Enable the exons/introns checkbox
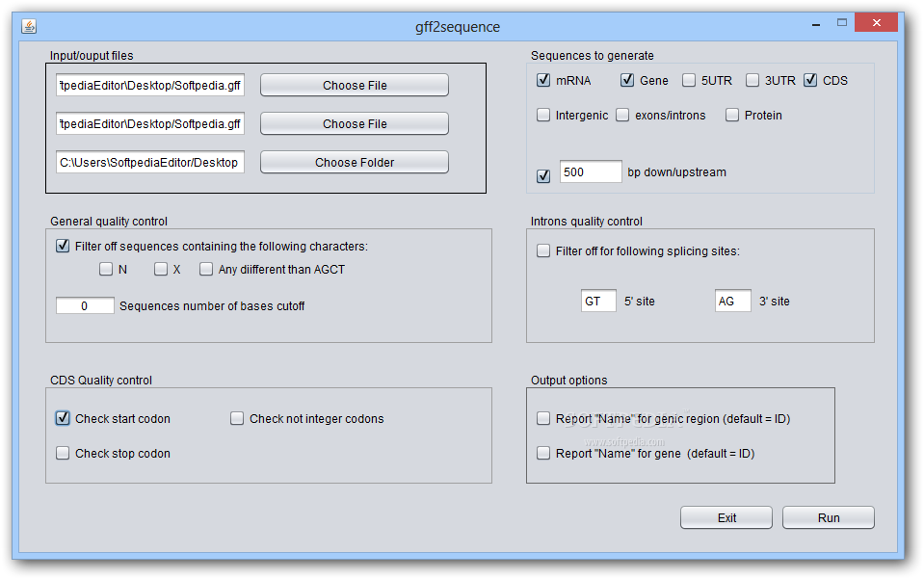Screen dimensions: 924x579 point(622,115)
